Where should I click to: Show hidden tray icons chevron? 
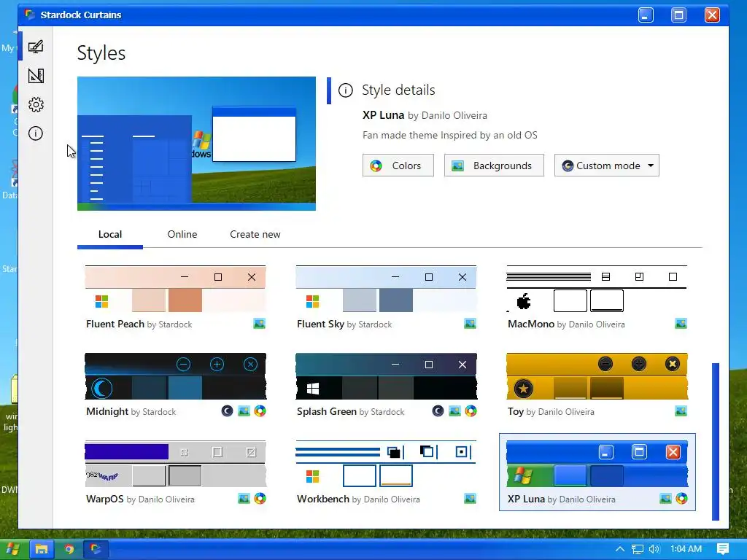[620, 549]
